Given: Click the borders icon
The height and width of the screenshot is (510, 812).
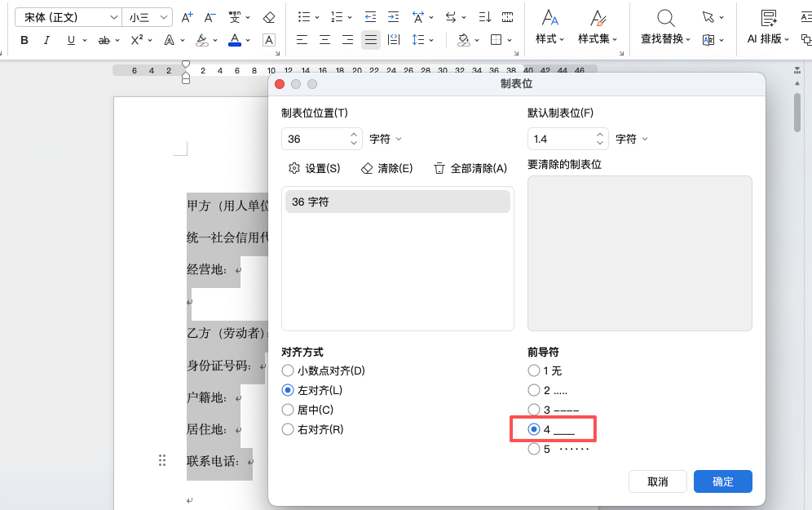Looking at the screenshot, I should click(x=496, y=40).
